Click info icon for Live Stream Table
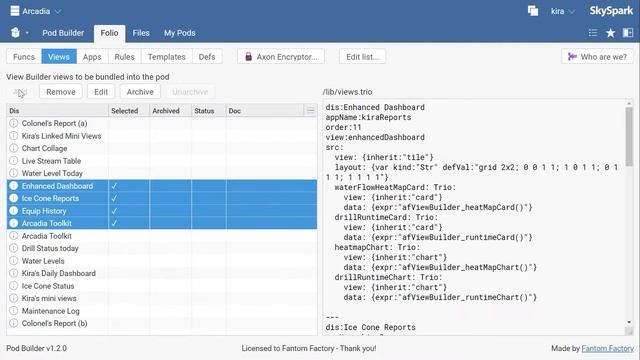640x360 pixels. (13, 160)
